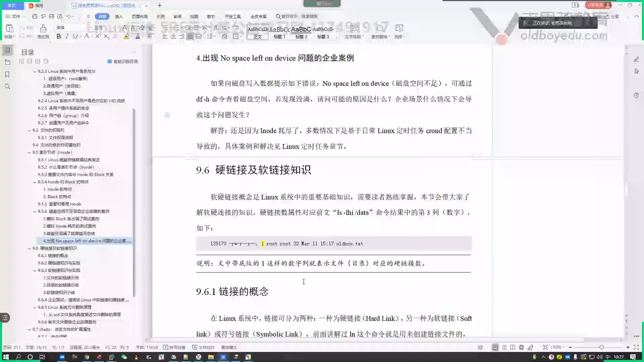
Task: Open Windows taskbar search
Action: tap(18, 357)
